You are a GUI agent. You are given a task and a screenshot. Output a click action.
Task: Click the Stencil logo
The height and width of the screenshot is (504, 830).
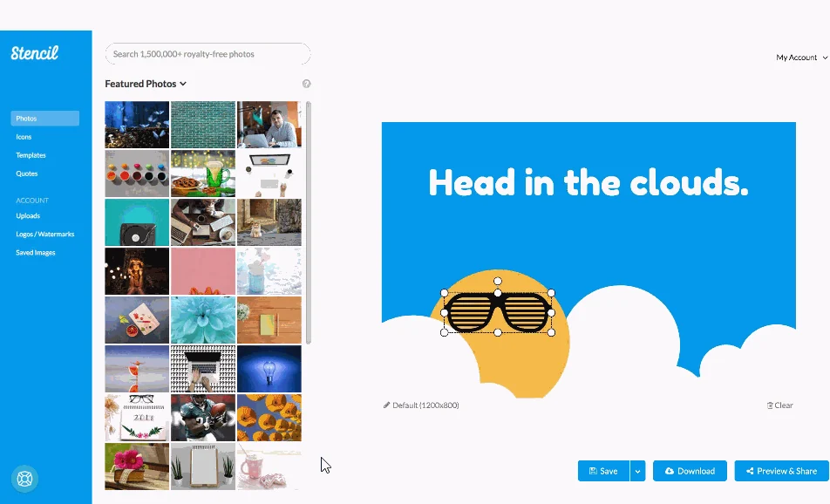coord(34,52)
